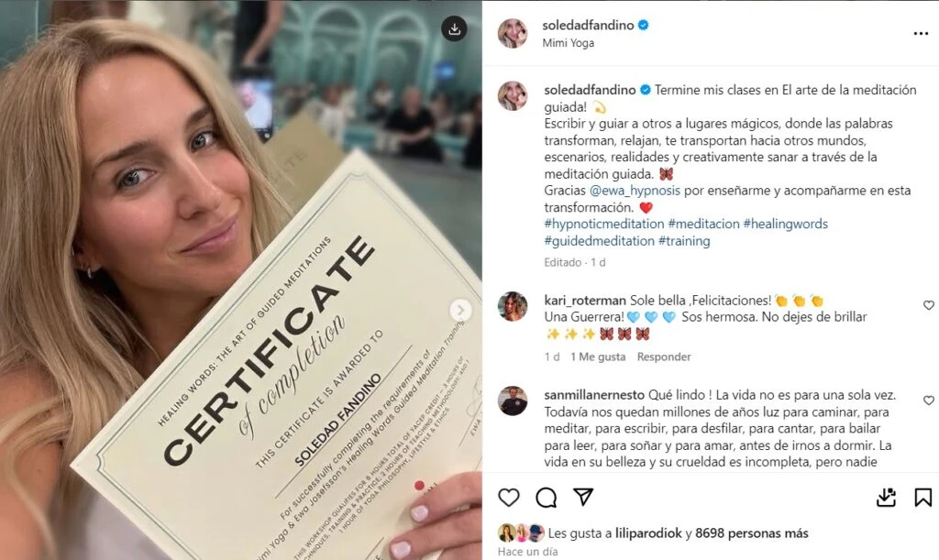Open the #guidedmeditation hashtag

600,240
